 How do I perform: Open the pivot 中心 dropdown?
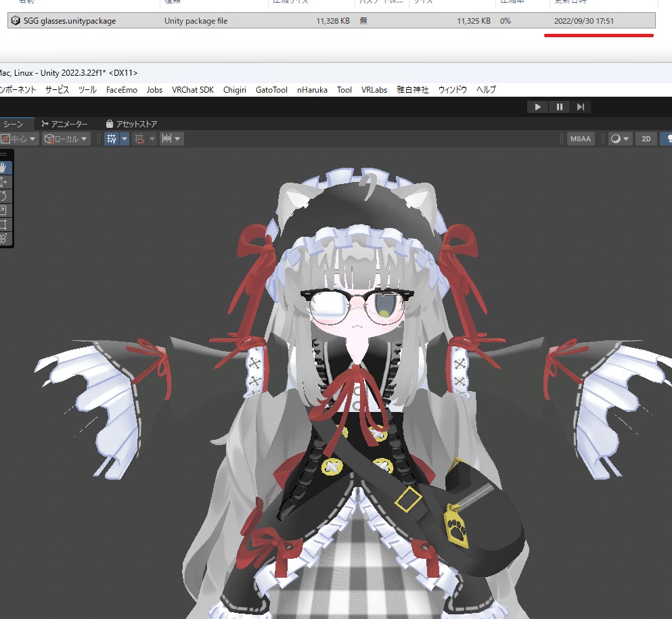click(x=19, y=139)
